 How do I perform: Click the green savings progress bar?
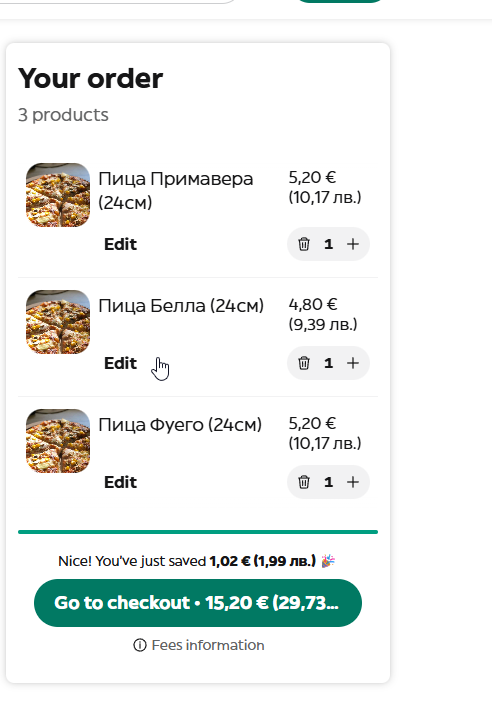coord(198,532)
